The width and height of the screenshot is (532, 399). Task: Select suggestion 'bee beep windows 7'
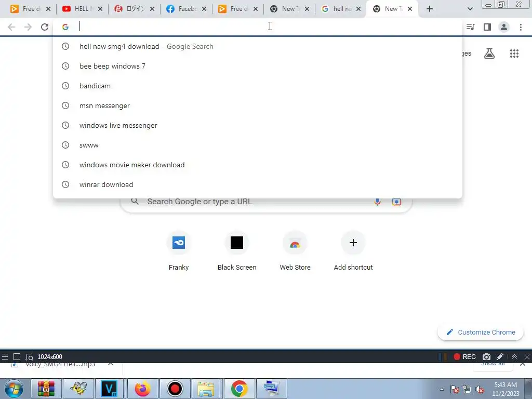[x=258, y=66]
